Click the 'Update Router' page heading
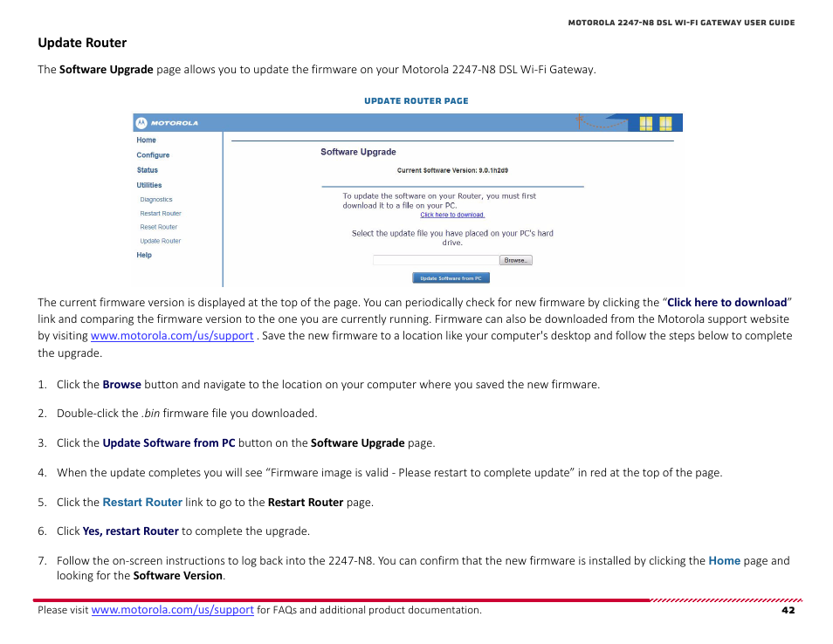The height and width of the screenshot is (644, 833). pyautogui.click(x=82, y=43)
